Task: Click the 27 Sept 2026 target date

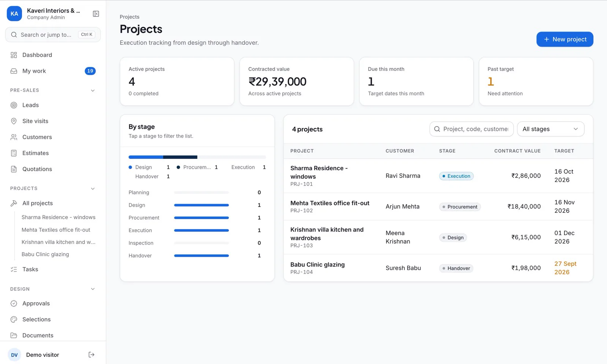Action: click(x=565, y=268)
